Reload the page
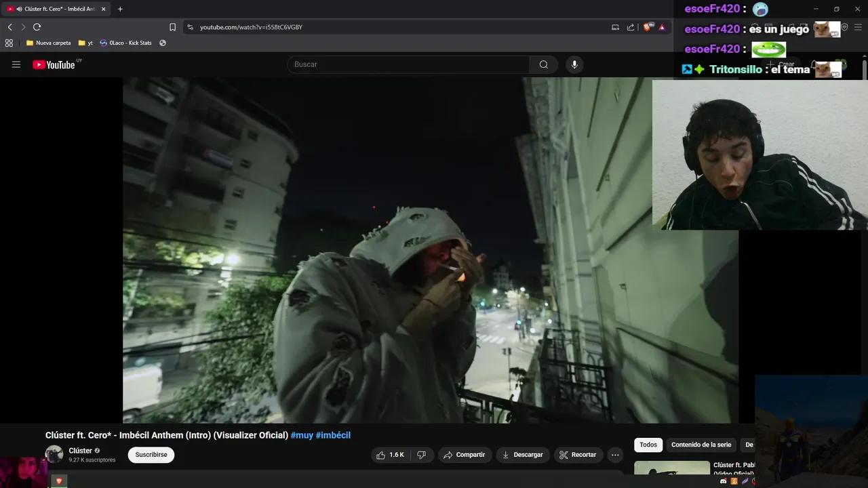868x488 pixels. point(37,27)
